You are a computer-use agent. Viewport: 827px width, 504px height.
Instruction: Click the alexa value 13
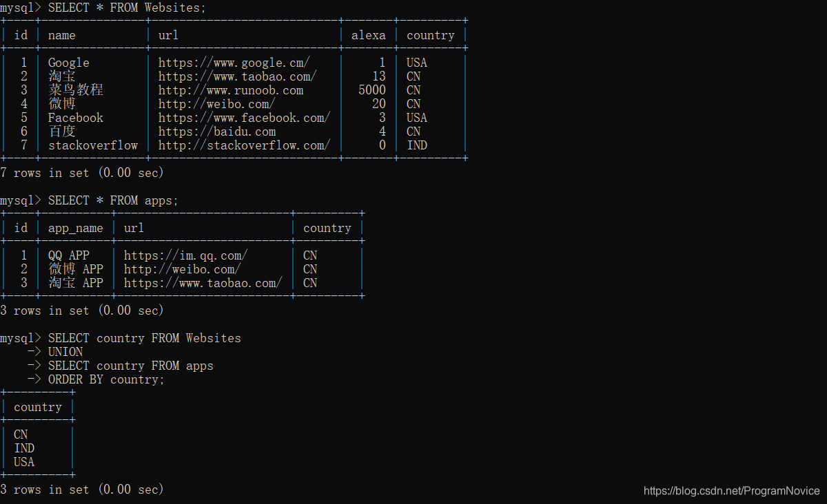pyautogui.click(x=379, y=76)
